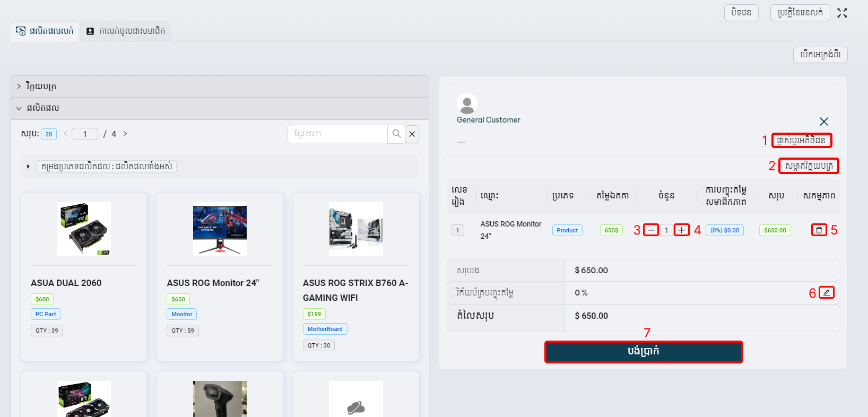
Task: Expand the product category filter triangle
Action: click(28, 167)
